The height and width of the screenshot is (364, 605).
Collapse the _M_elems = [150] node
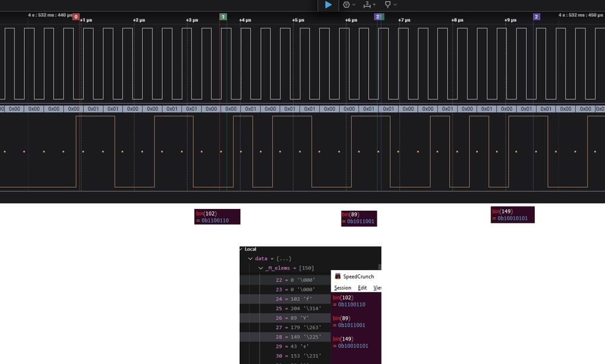pyautogui.click(x=260, y=268)
